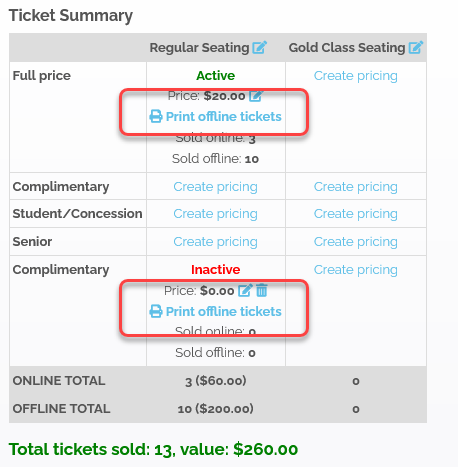Image resolution: width=458 pixels, height=467 pixels.
Task: Create pricing for Full price Gold Class
Action: tap(356, 76)
